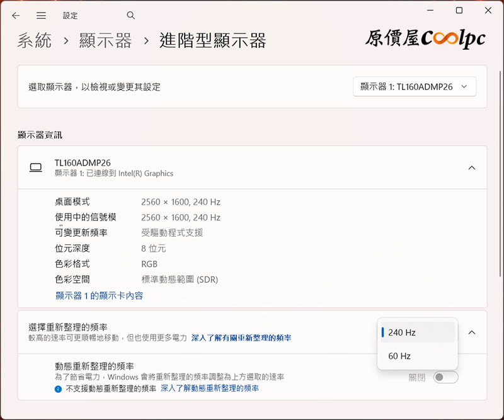Open the hamburger navigation menu
Screen dimensions: 504x420
pos(41,16)
